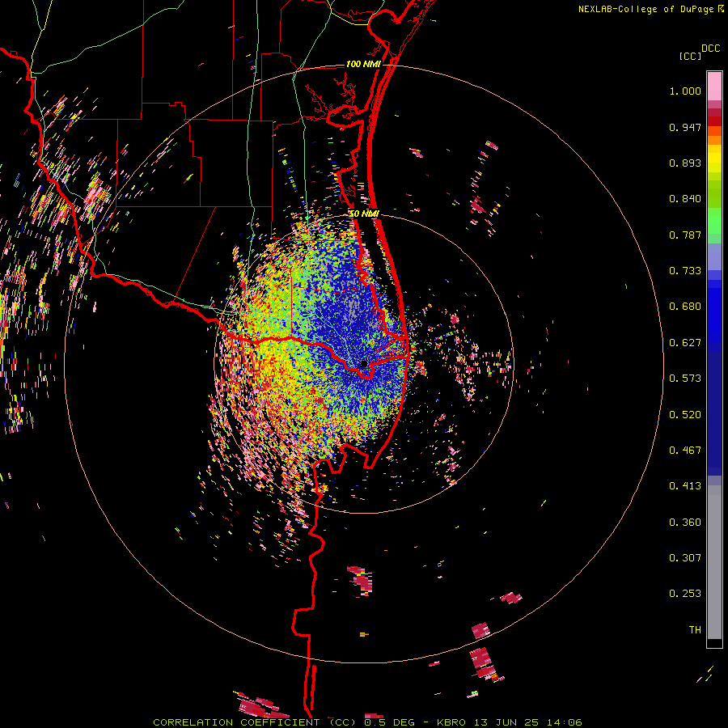This screenshot has height=728, width=728.
Task: Click the 0.680 scale value
Action: point(685,307)
